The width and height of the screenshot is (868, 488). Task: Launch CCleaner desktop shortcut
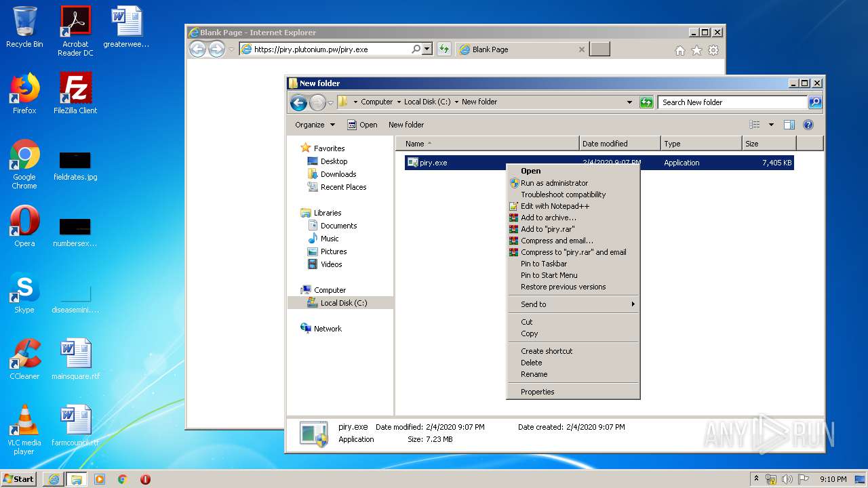tap(24, 359)
